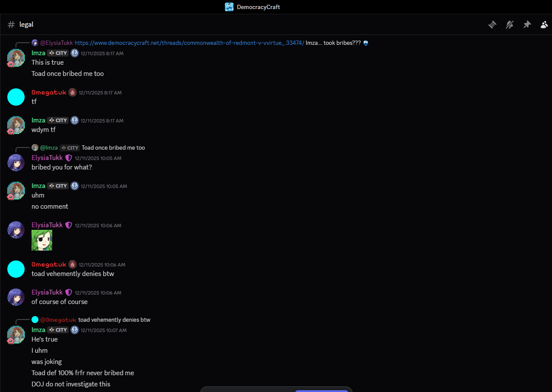Open the democracycraft.net thread link

189,43
